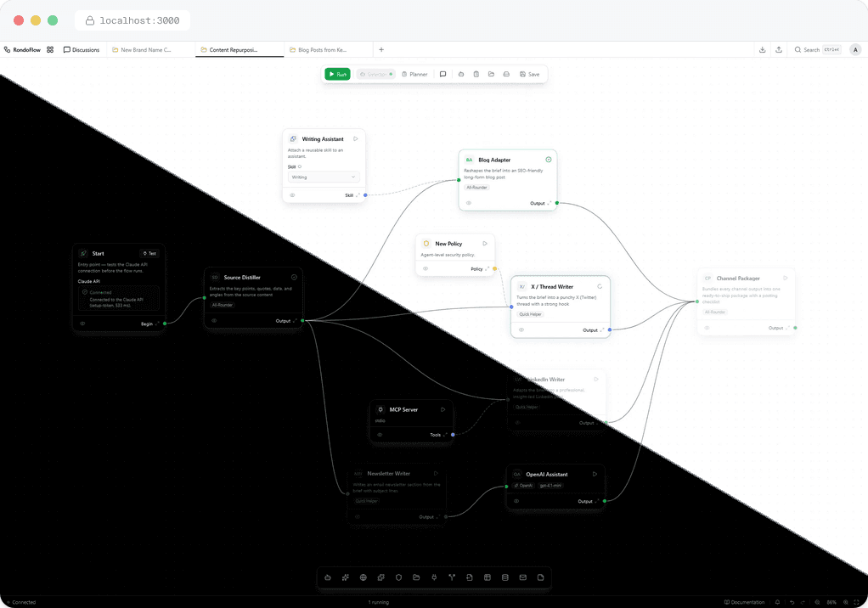Viewport: 868px width, 608px height.
Task: Select the puzzle piece skill icon in bottom palette
Action: point(380,577)
